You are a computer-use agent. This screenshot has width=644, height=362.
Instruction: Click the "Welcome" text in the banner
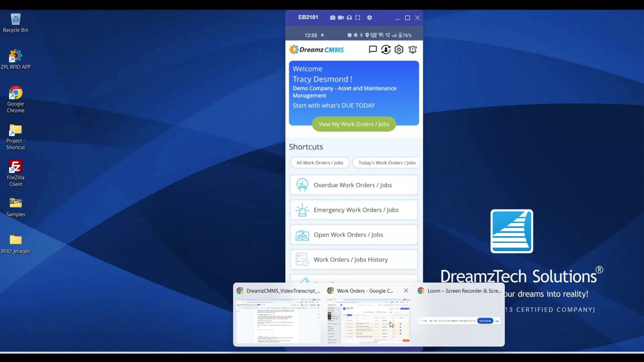[x=307, y=69]
